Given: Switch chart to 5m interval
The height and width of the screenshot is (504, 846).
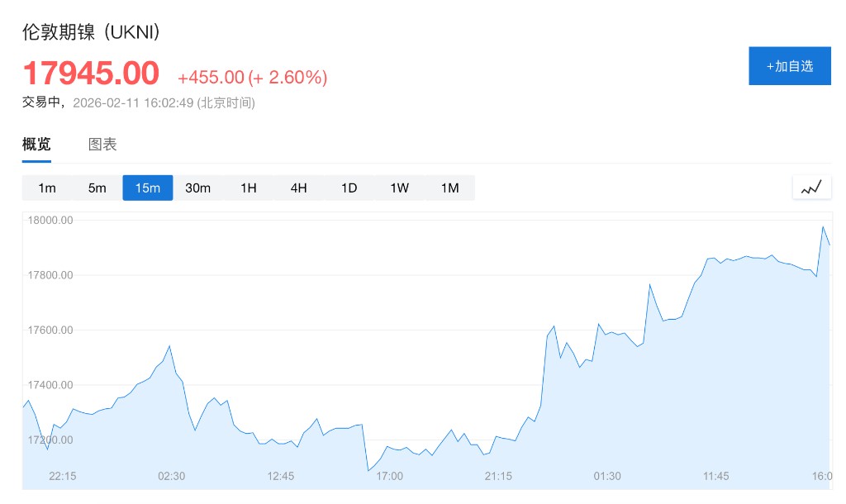Looking at the screenshot, I should (x=97, y=188).
